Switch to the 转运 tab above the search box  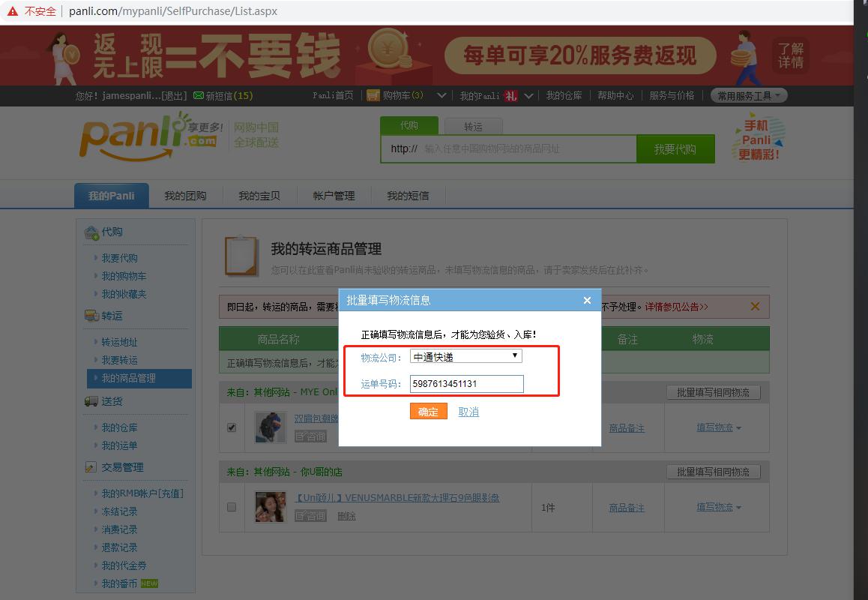474,126
